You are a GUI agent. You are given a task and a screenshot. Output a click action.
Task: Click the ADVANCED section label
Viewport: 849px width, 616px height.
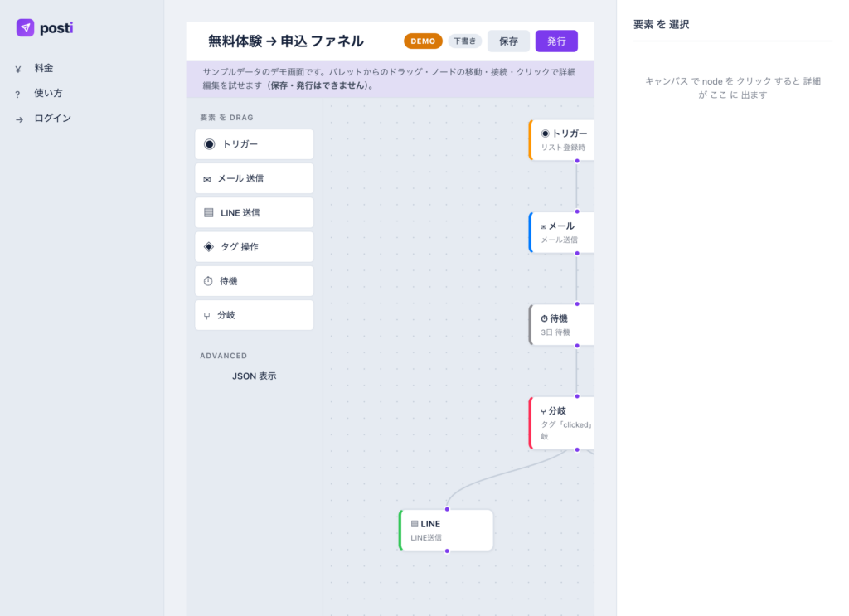point(223,356)
